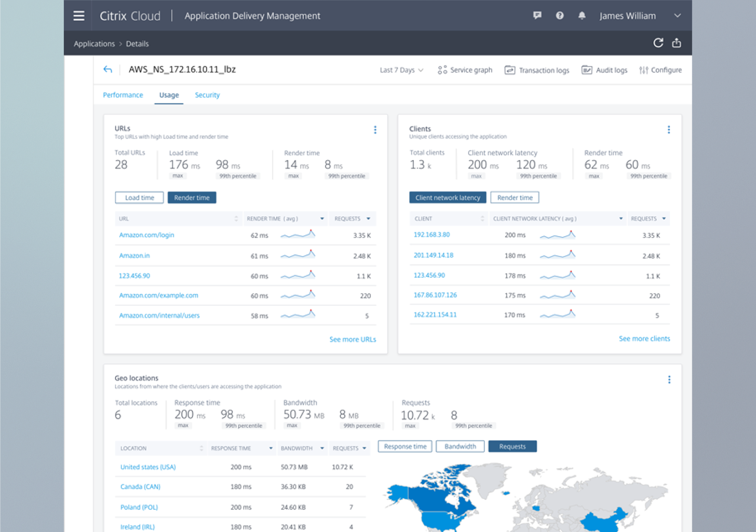Open URLs card three-dot menu

click(x=375, y=130)
